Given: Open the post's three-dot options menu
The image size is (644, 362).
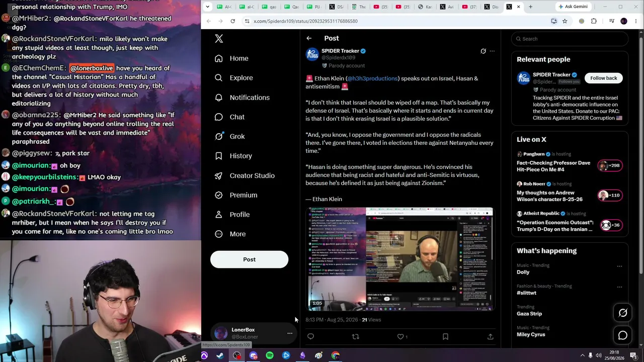Looking at the screenshot, I should pyautogui.click(x=492, y=51).
